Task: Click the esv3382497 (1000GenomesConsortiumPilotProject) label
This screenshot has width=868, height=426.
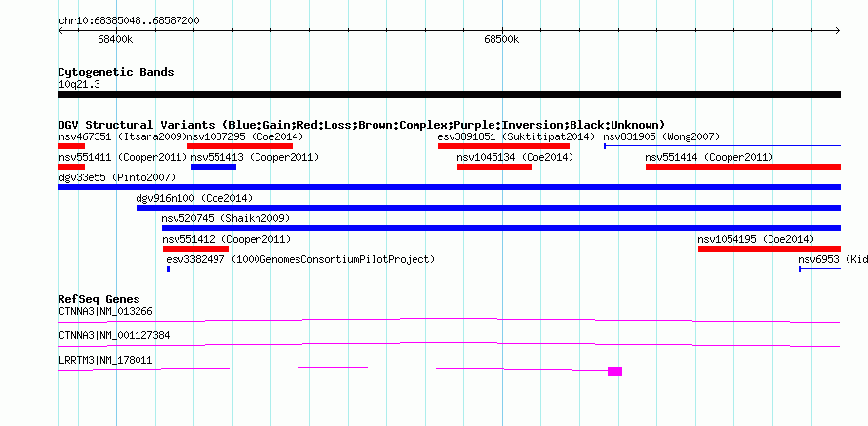Action: [300, 260]
